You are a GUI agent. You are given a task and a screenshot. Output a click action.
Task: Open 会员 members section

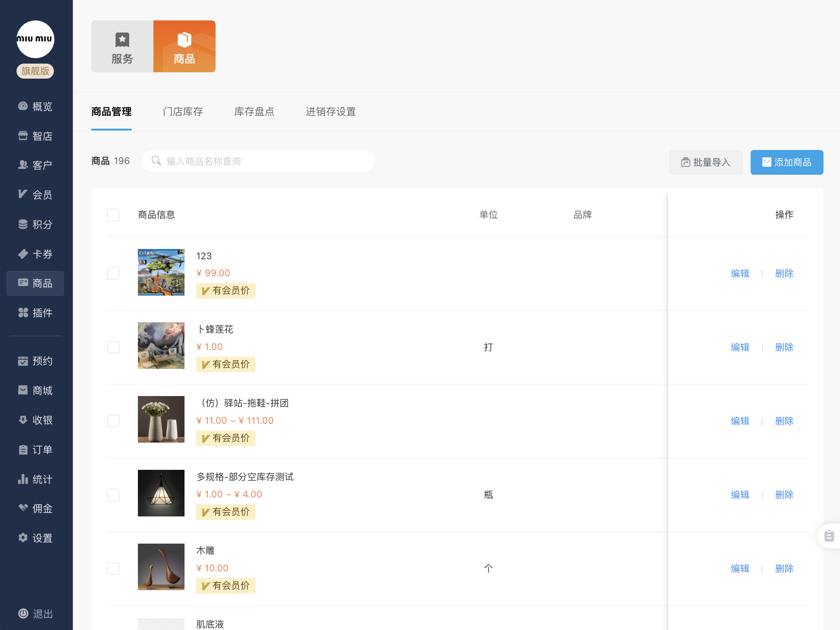[x=35, y=195]
